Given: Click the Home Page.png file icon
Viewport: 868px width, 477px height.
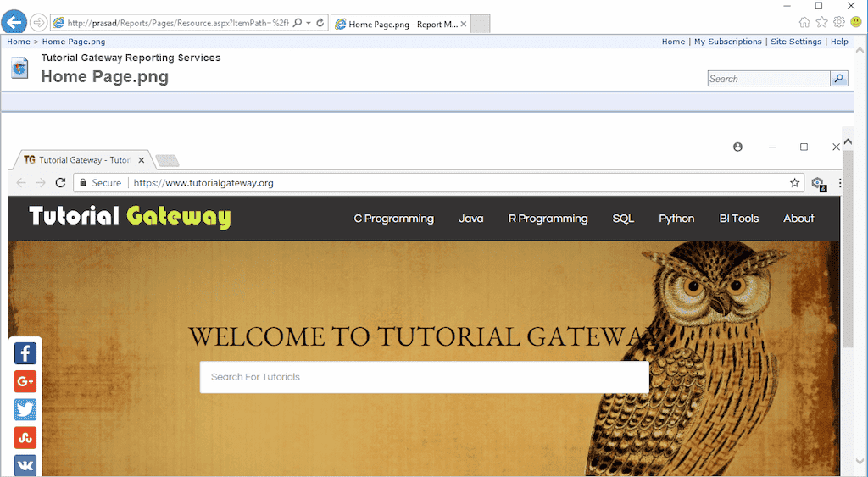Looking at the screenshot, I should [x=19, y=68].
